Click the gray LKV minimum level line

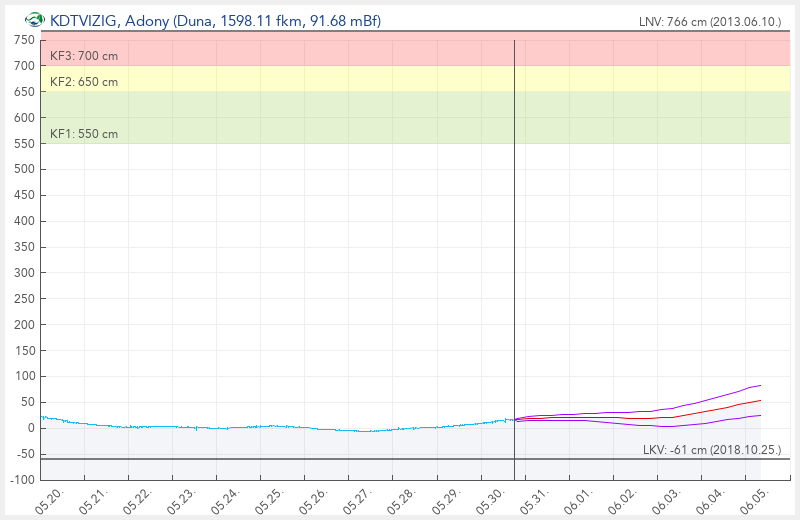(415, 459)
